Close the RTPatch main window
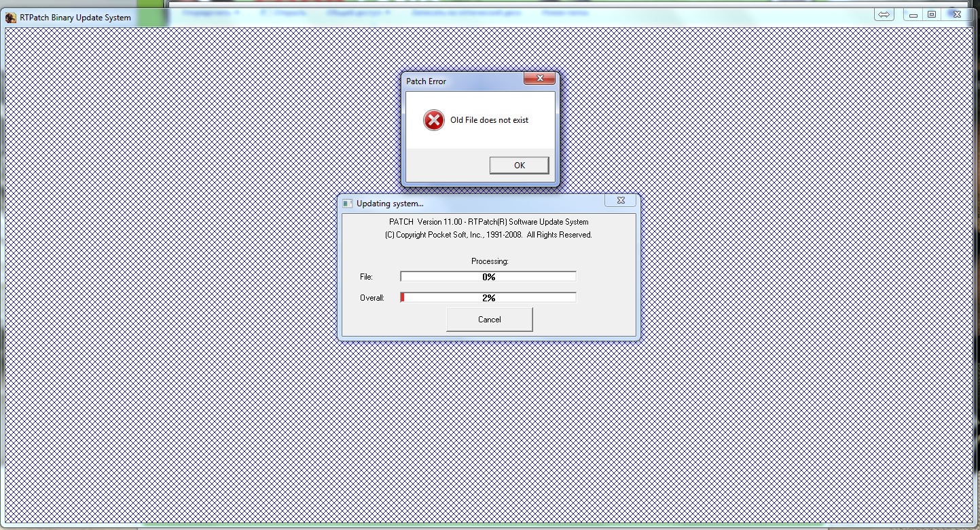Screen dimensions: 980x530 pyautogui.click(x=958, y=14)
